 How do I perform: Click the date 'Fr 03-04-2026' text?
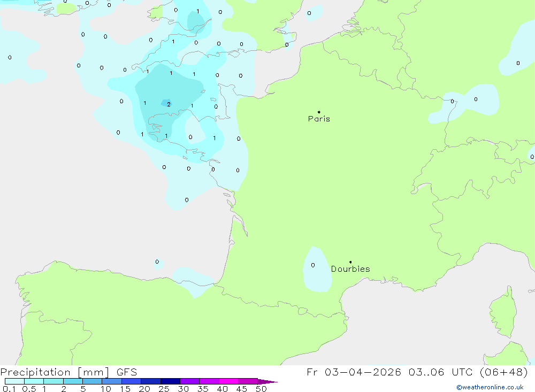coord(354,372)
